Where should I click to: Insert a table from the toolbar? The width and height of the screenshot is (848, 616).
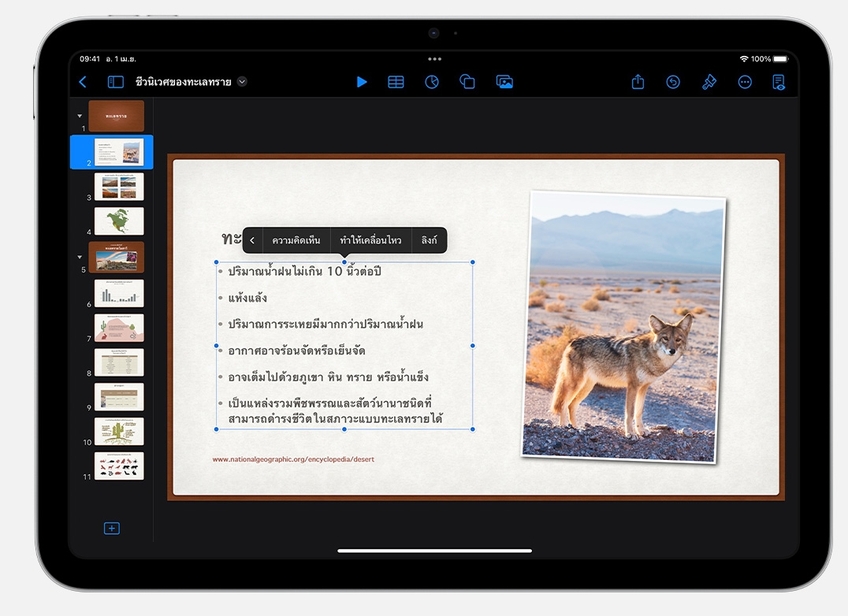click(396, 82)
